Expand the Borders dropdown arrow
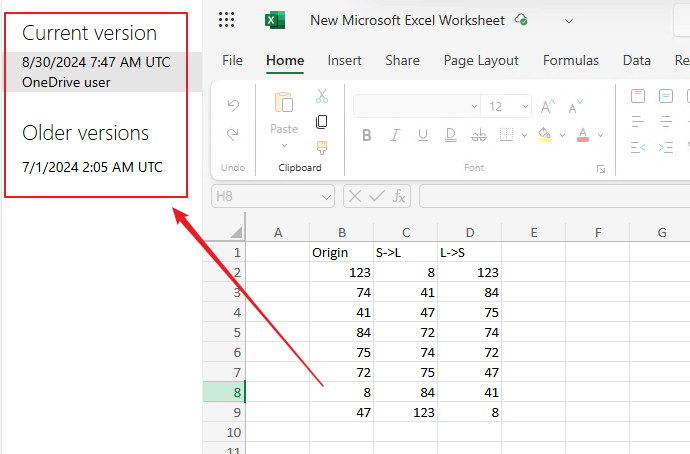The image size is (690, 454). (524, 135)
